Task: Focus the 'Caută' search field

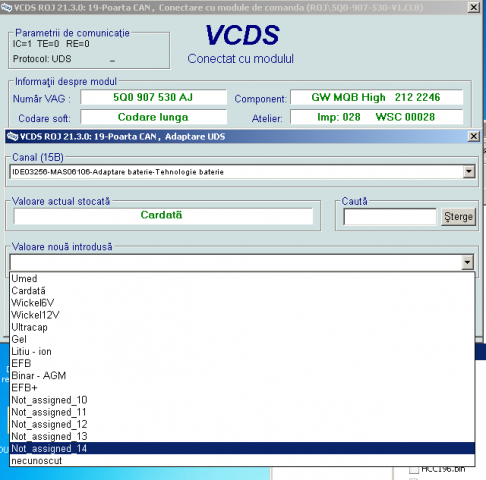Action: click(390, 217)
